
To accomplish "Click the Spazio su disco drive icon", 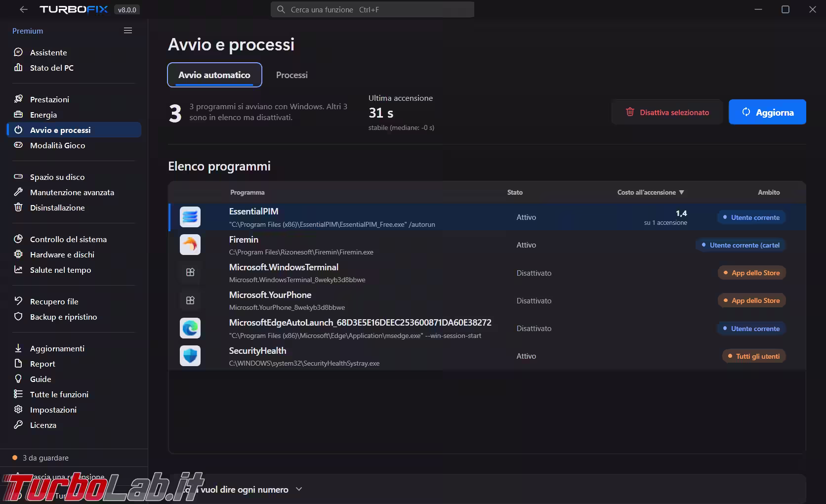I will coord(18,177).
